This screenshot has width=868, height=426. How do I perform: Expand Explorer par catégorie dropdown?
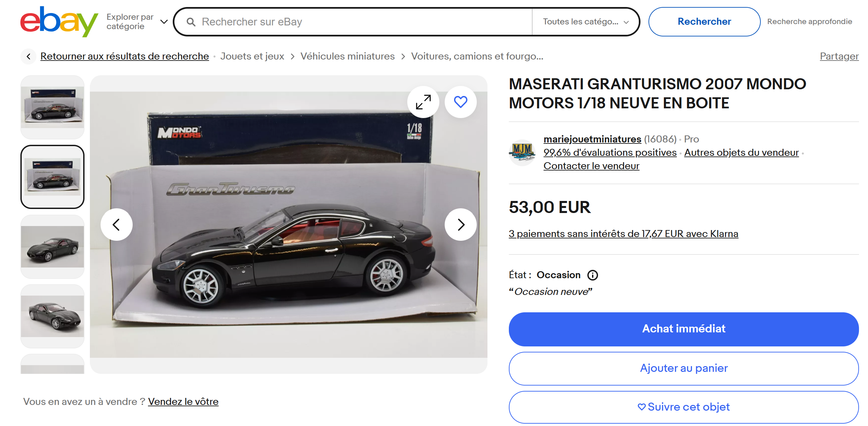(x=137, y=22)
